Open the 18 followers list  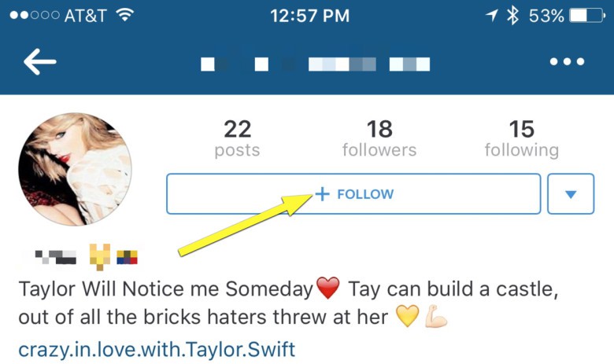click(379, 138)
